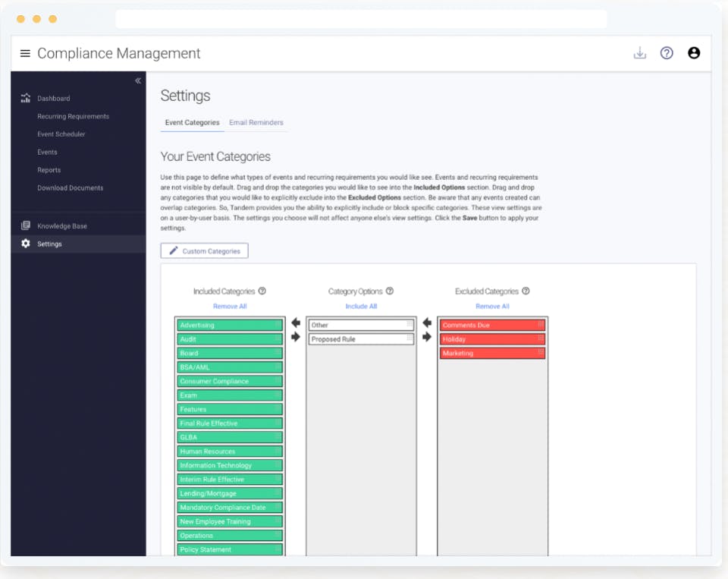The height and width of the screenshot is (579, 728).
Task: Open the help question mark icon
Action: click(667, 53)
